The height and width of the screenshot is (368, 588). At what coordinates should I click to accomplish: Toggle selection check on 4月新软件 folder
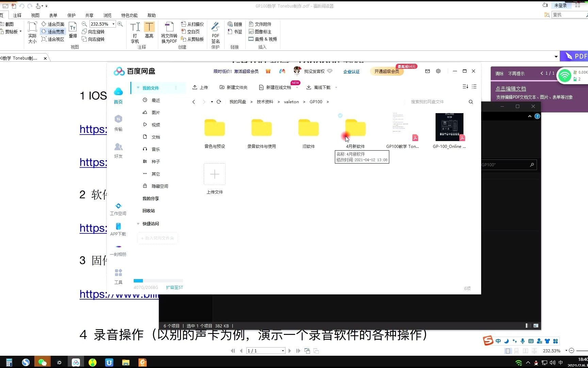[340, 116]
